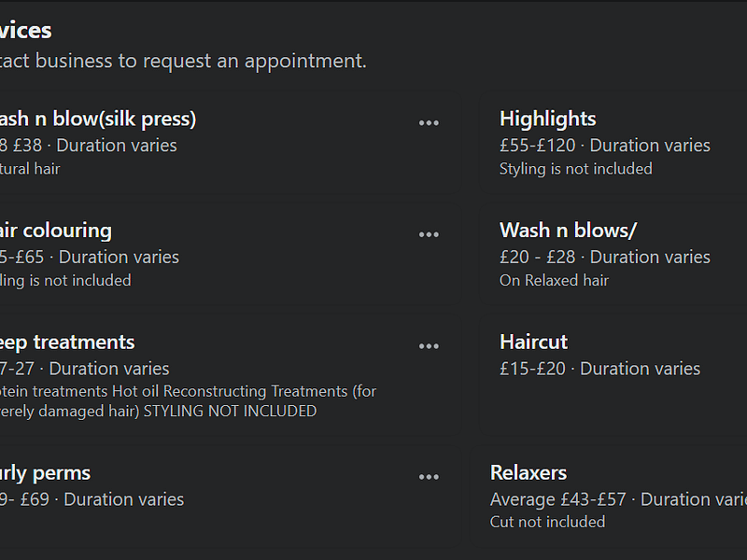Open the Deep treatments service title
This screenshot has height=560, width=747.
(67, 343)
